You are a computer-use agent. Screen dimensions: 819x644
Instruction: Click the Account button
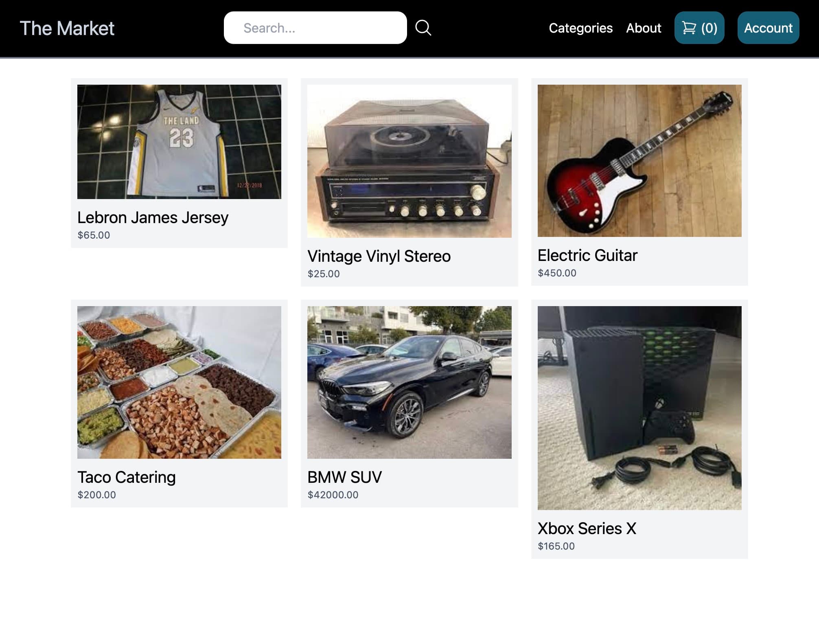point(768,28)
